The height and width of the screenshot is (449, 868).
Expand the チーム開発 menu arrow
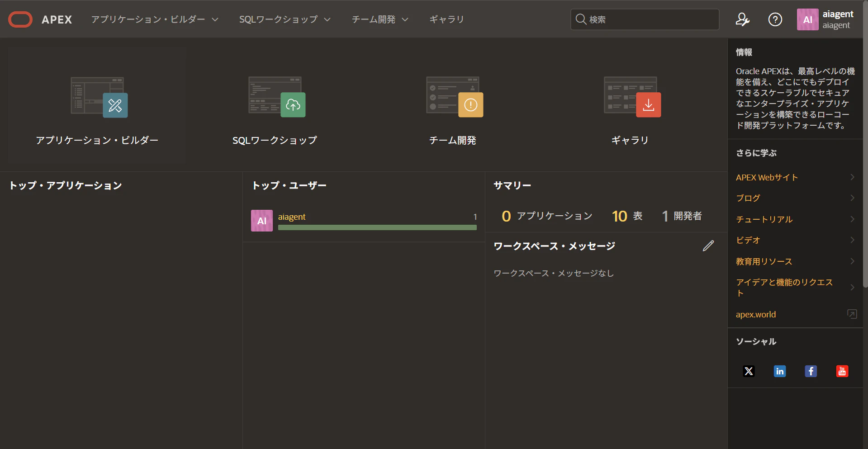tap(405, 19)
